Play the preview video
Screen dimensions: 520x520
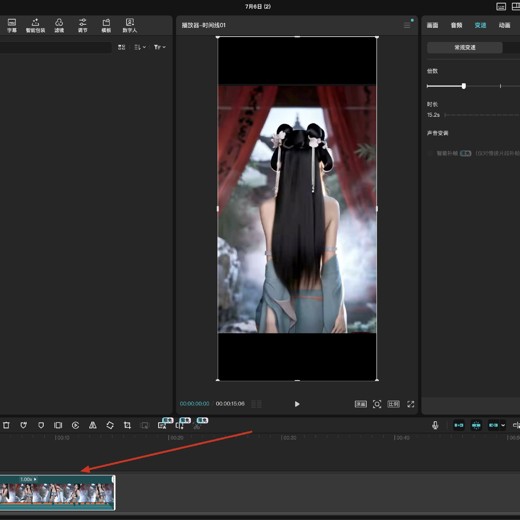tap(297, 404)
